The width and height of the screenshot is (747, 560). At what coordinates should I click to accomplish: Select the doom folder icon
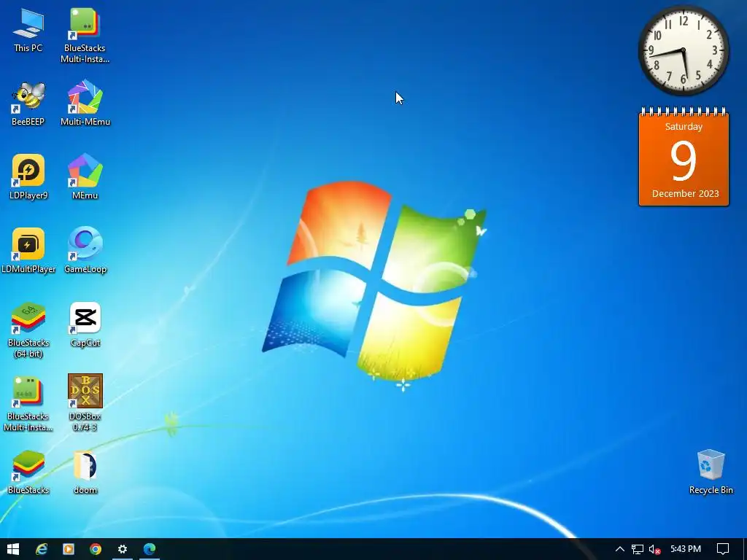[x=85, y=472]
